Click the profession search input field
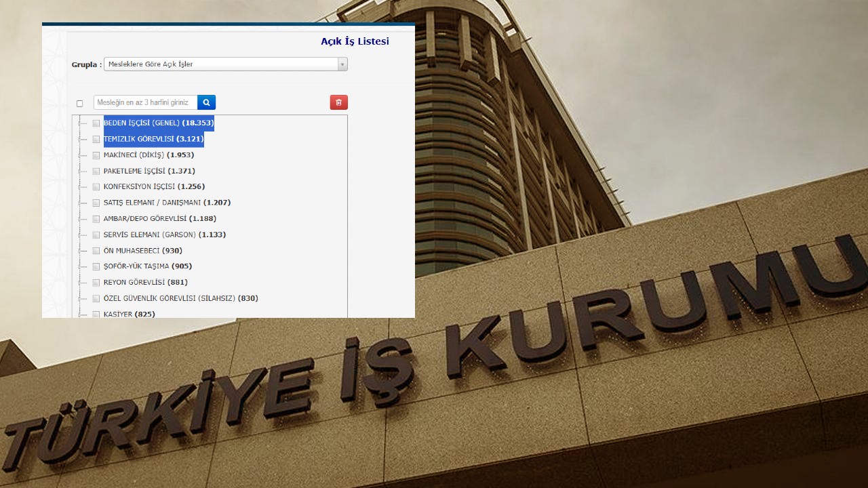The width and height of the screenshot is (868, 488). 145,102
